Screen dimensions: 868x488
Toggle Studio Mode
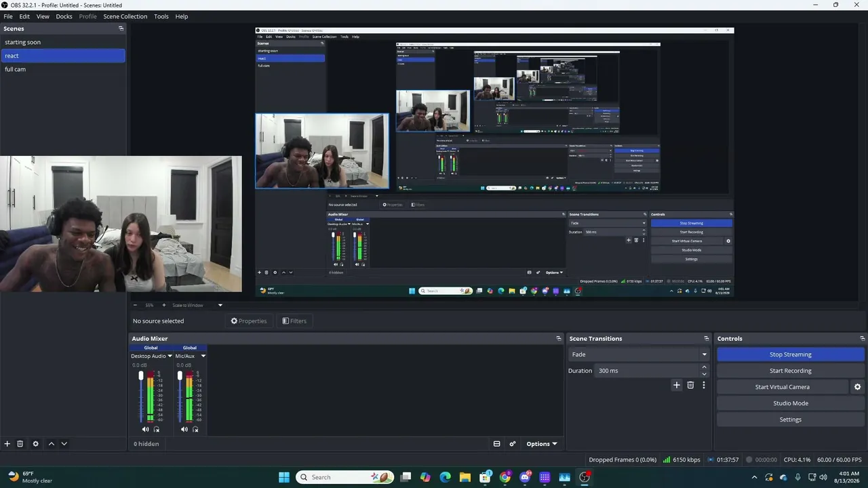point(791,403)
